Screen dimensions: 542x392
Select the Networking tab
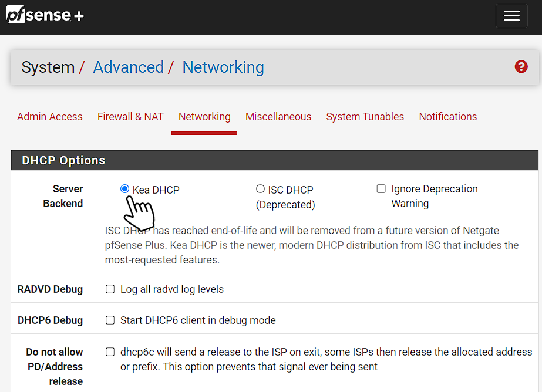click(x=204, y=116)
